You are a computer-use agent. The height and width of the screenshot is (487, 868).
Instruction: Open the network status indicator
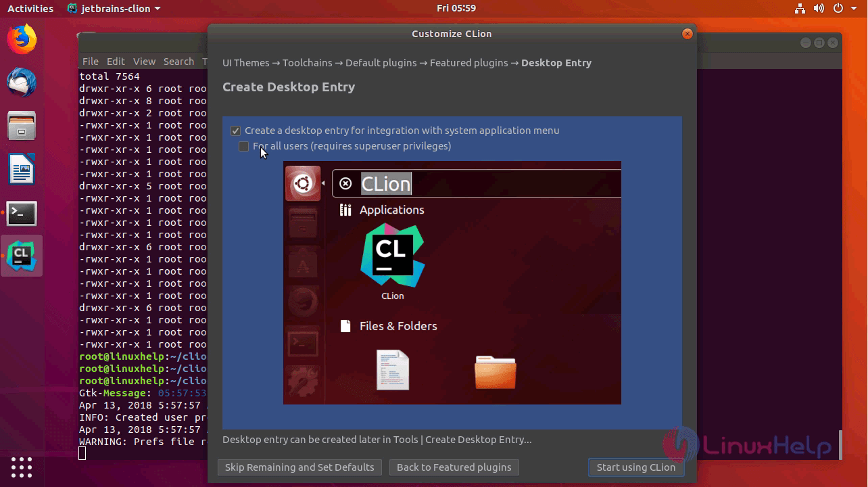coord(800,9)
